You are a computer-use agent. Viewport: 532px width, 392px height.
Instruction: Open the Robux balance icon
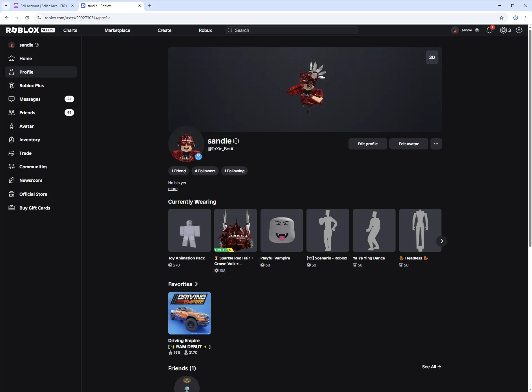click(x=504, y=30)
